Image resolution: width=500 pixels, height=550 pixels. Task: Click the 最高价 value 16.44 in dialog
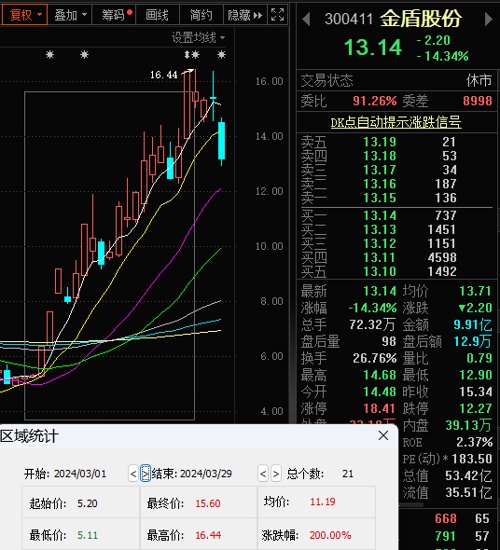208,535
